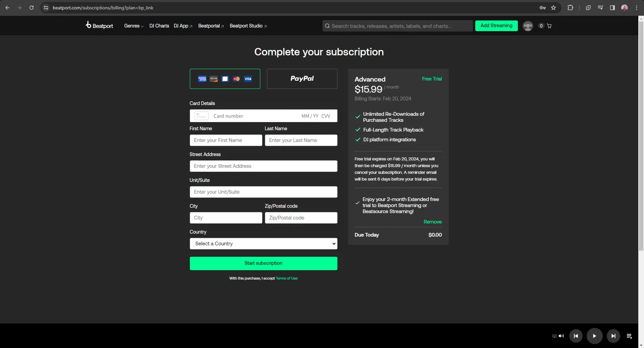644x348 pixels.
Task: Click the Start subscription button
Action: pyautogui.click(x=264, y=263)
